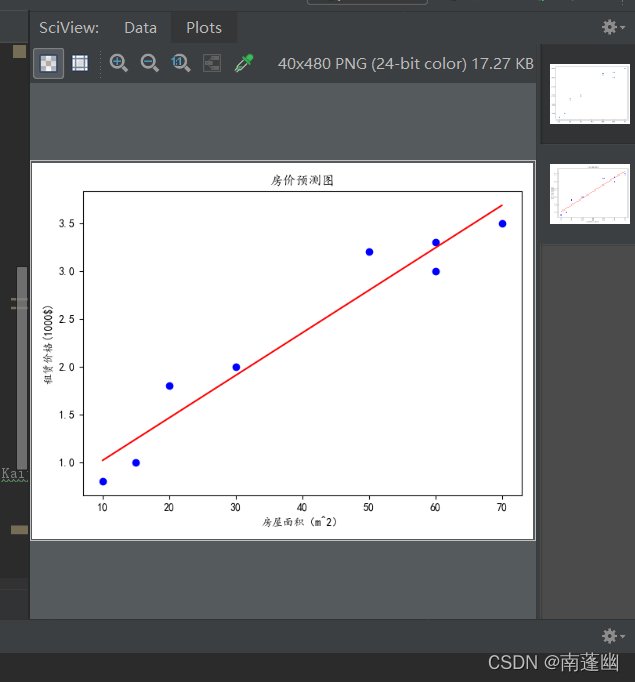Activate the color picker eyedropper
Screen dimensions: 635x682
pyautogui.click(x=244, y=64)
